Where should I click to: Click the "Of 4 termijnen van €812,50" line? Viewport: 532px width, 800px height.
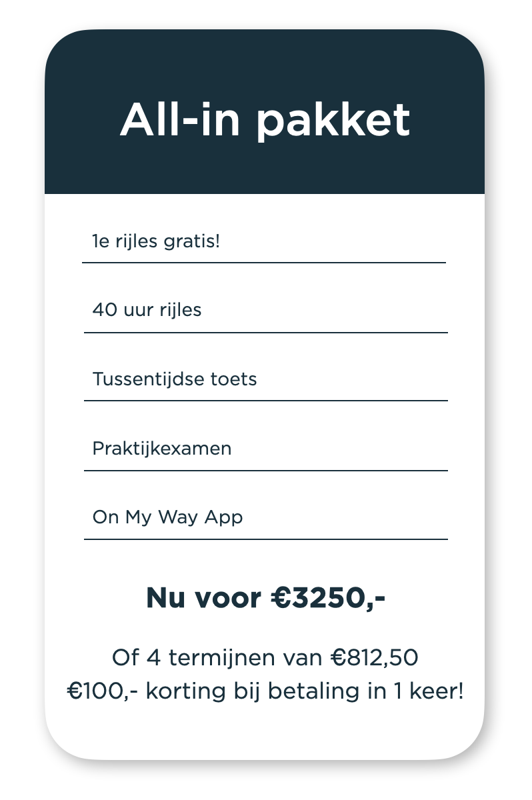(x=265, y=658)
